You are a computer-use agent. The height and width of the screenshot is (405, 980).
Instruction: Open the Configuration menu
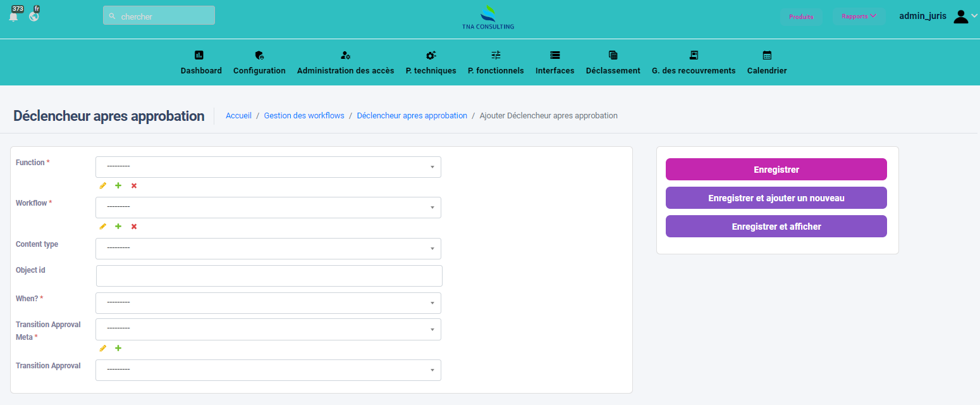259,63
